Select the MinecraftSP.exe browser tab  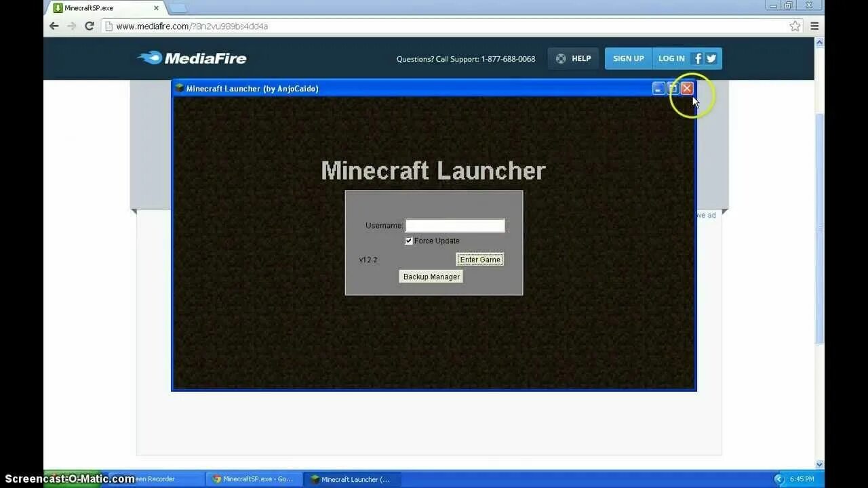(105, 8)
